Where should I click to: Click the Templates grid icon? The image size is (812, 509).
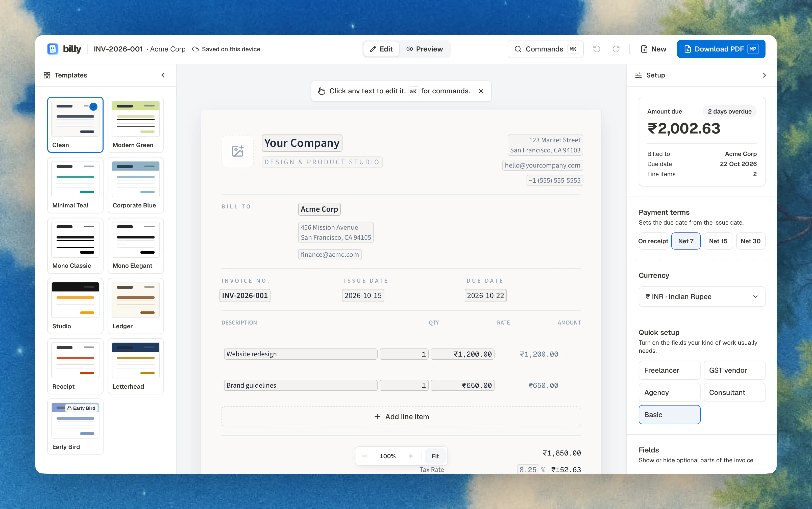point(47,75)
